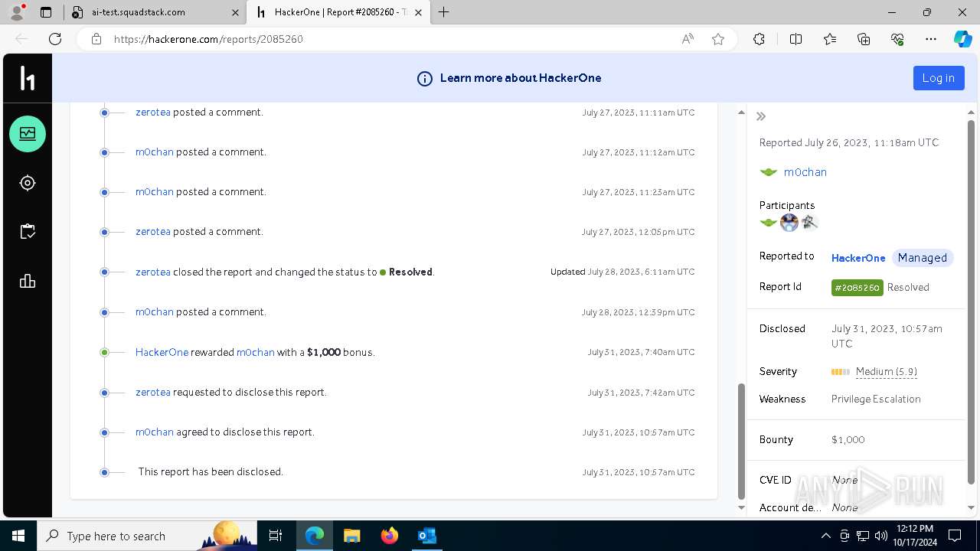Open the clipboard checklist sidebar icon
The height and width of the screenshot is (551, 980).
click(x=28, y=232)
